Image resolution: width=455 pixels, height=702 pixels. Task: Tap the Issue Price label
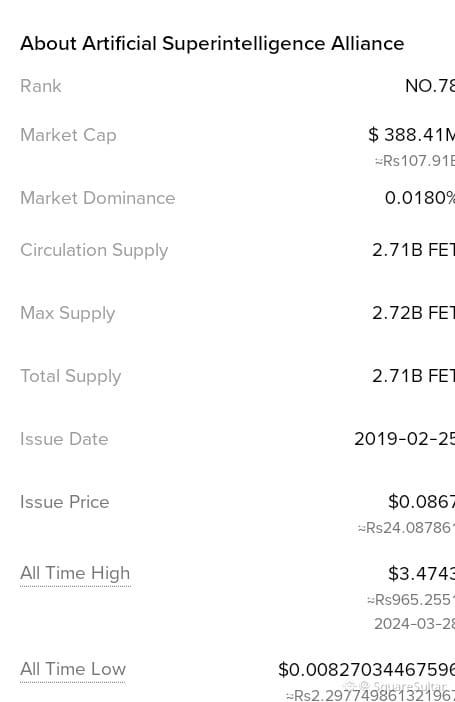point(64,502)
